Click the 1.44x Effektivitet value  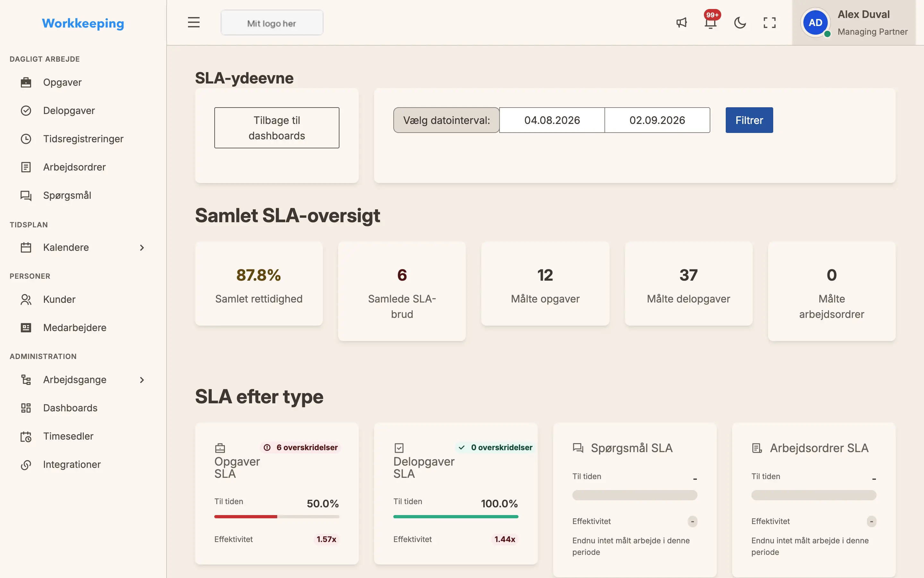[505, 539]
